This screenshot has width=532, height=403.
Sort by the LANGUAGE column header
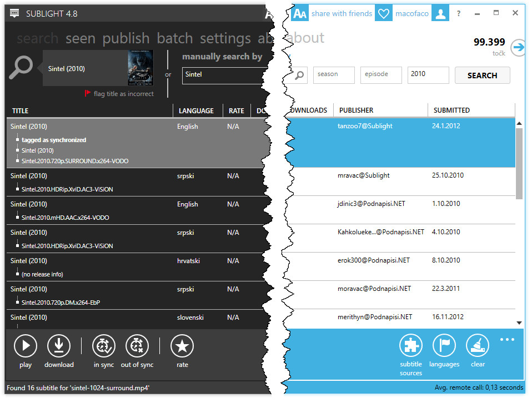coord(196,110)
